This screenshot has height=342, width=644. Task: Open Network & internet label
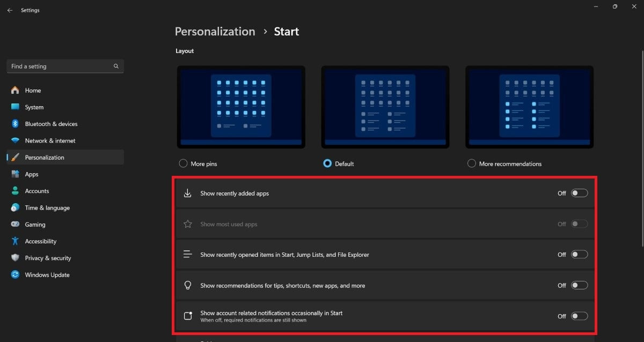[50, 140]
